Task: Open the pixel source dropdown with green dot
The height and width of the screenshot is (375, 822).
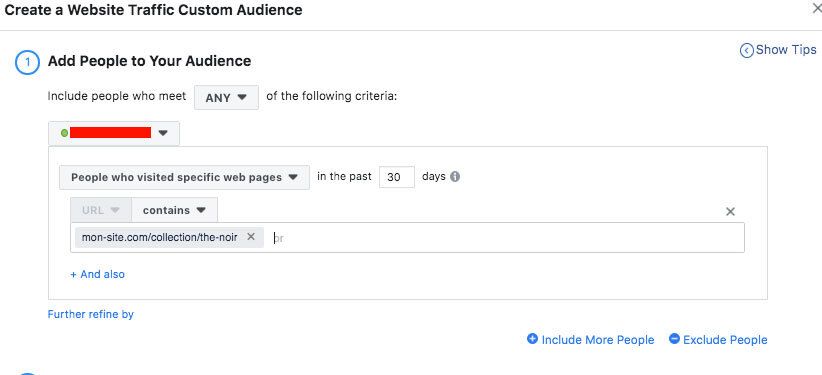Action: coord(114,133)
